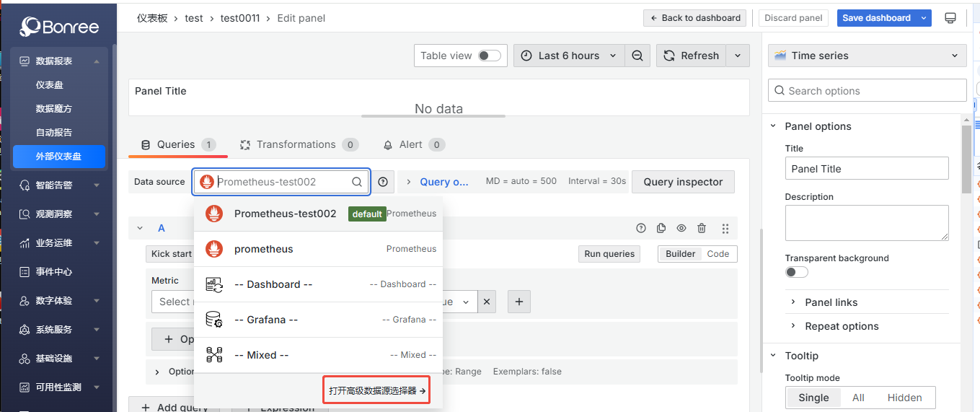Viewport: 980px width, 412px height.
Task: Click the zoom out time range icon
Action: click(x=637, y=56)
